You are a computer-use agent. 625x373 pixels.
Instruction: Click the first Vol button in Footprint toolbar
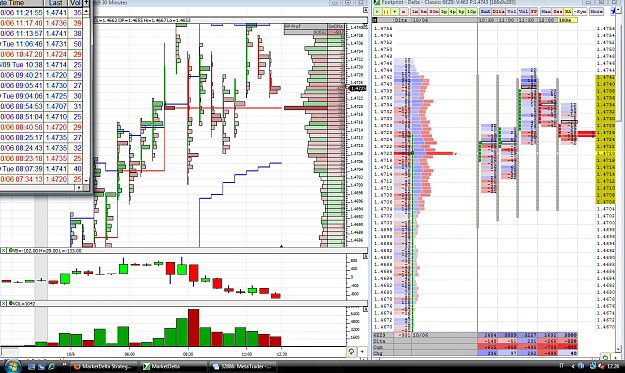[511, 12]
